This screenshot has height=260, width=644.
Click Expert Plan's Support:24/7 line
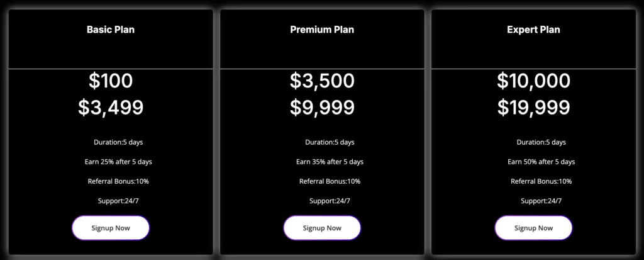click(541, 201)
